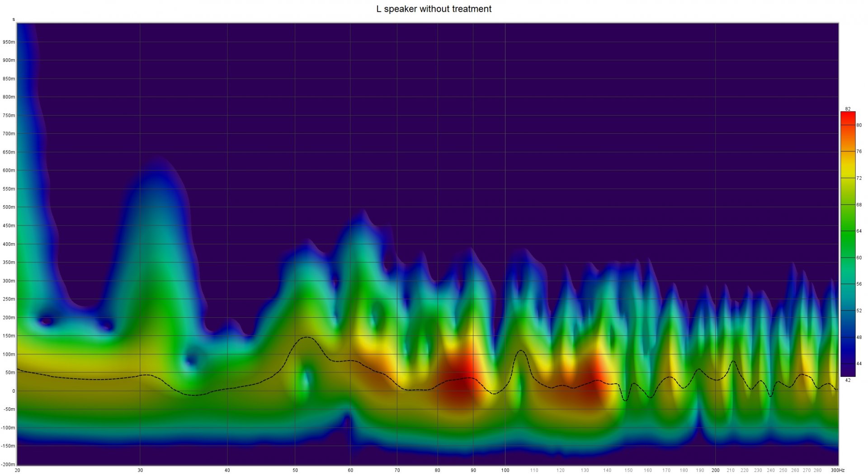Click the 700m time axis label

pyautogui.click(x=9, y=134)
